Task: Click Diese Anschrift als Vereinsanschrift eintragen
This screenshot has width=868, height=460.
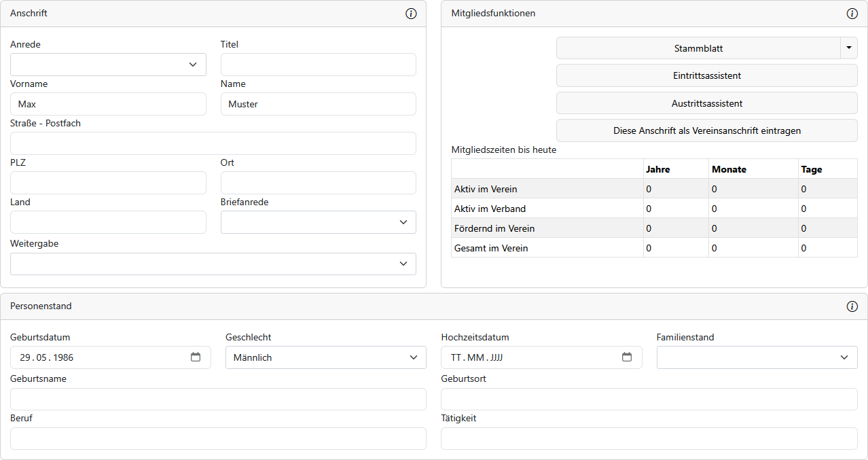Action: point(706,131)
